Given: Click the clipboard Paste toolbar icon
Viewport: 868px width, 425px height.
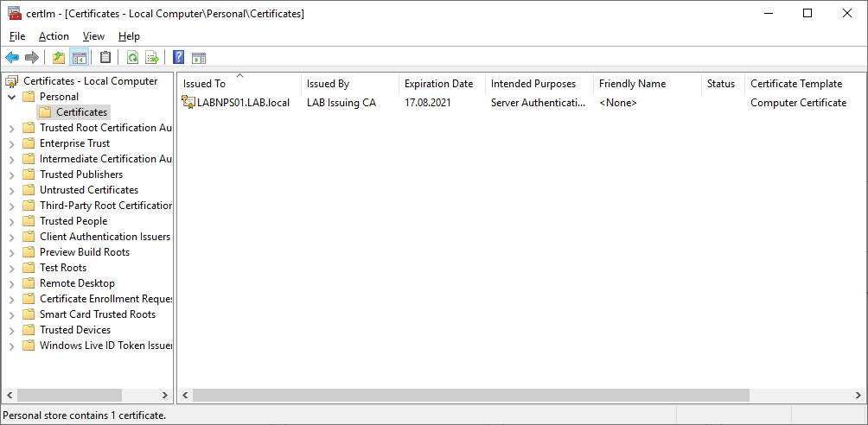Looking at the screenshot, I should [105, 57].
